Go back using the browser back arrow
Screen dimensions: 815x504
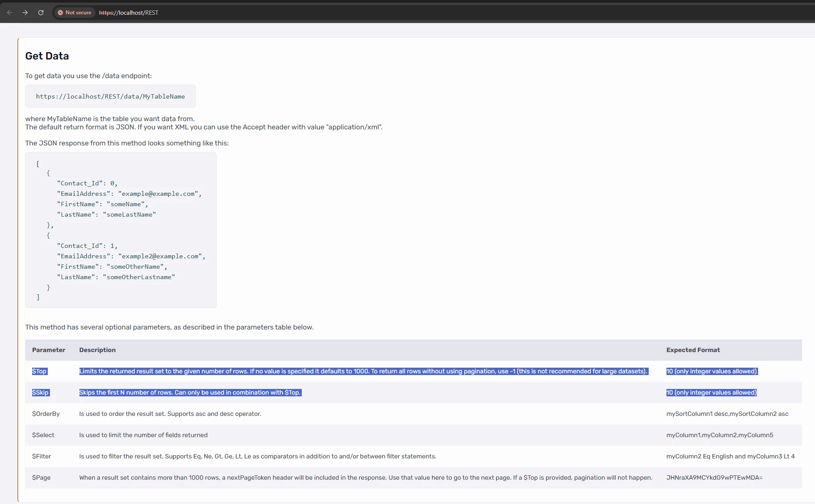(x=10, y=13)
